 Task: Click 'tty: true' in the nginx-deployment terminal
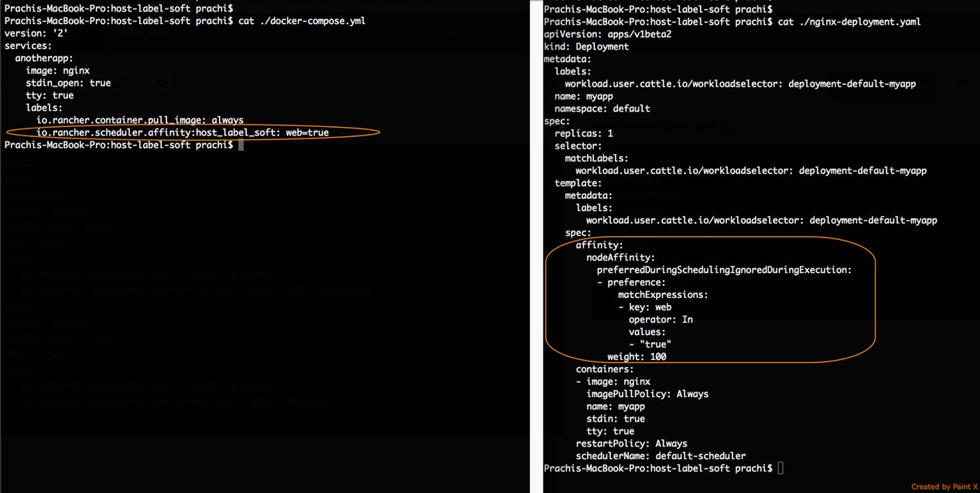point(611,430)
